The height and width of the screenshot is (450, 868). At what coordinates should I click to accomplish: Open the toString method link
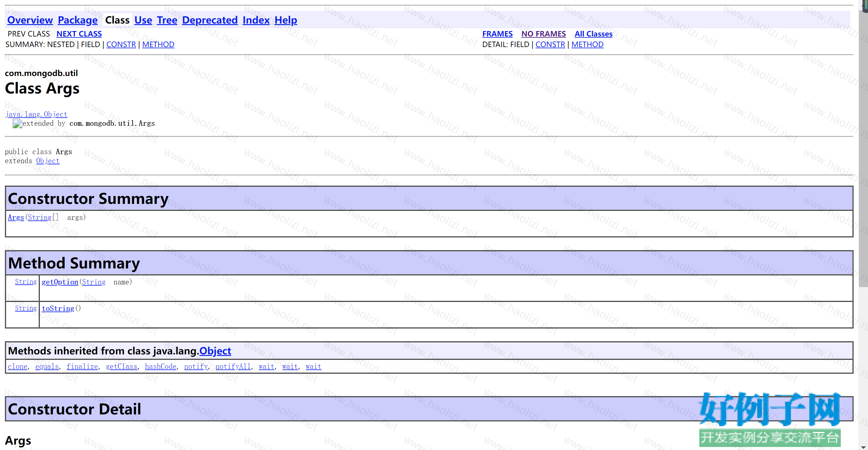click(58, 309)
